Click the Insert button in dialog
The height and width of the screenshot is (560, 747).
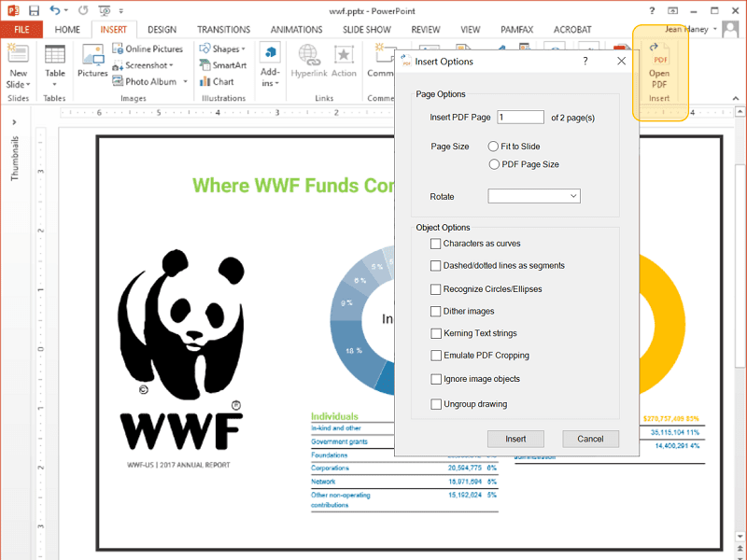tap(515, 439)
